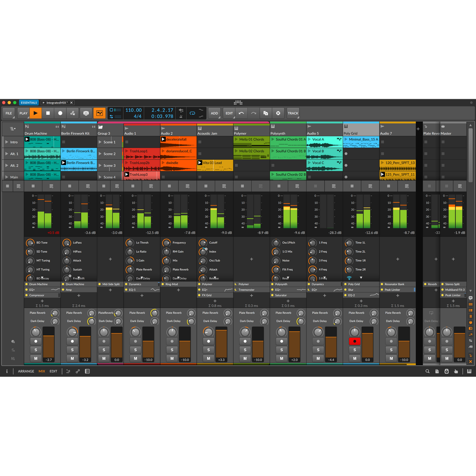The width and height of the screenshot is (476, 476).
Task: Switch to the ARRANGE view tab
Action: coord(26,371)
